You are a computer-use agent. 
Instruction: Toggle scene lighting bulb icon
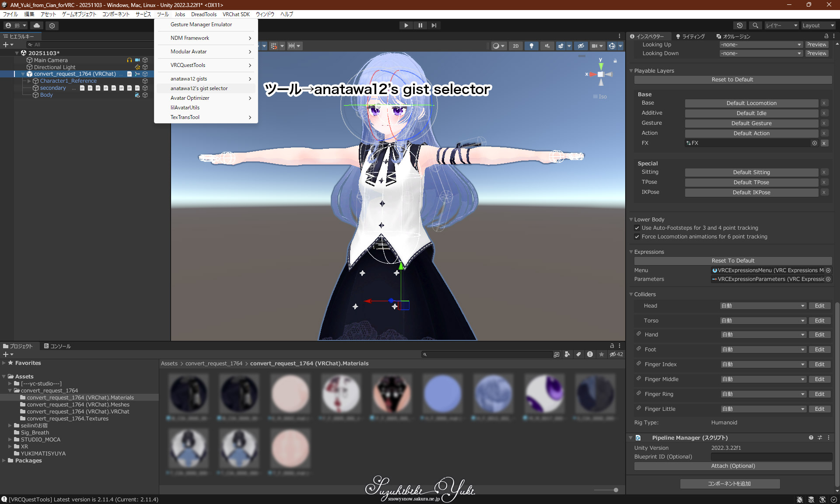pos(531,46)
